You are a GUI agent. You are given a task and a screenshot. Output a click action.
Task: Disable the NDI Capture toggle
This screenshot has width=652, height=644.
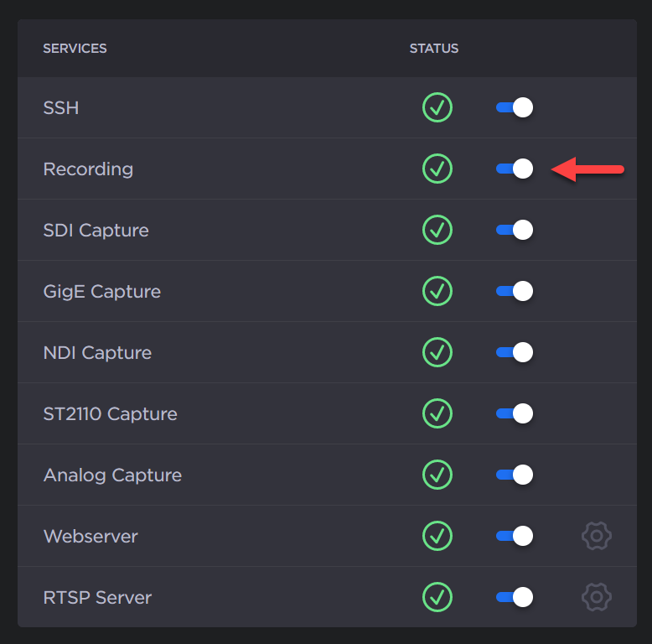[x=515, y=352]
